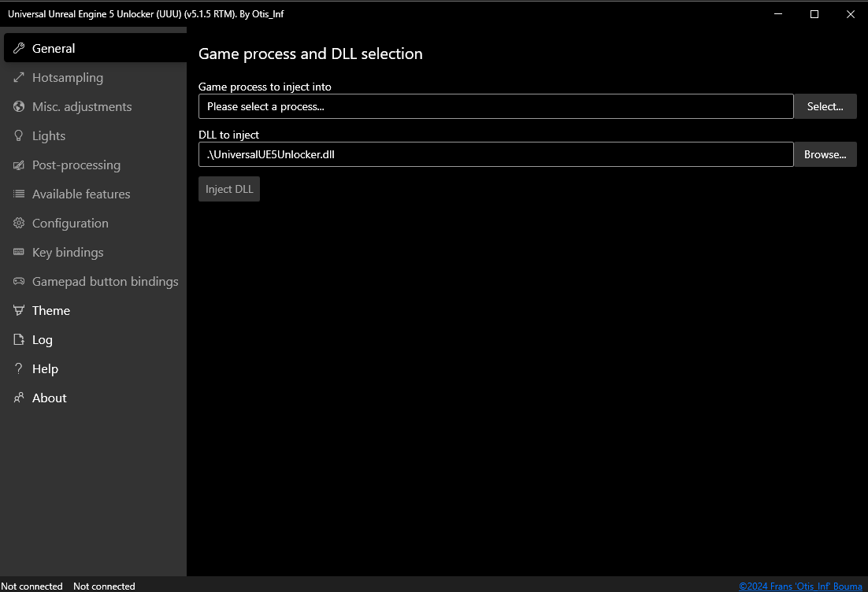Viewport: 868px width, 592px height.
Task: Click the 'Please select a process...' field
Action: coord(496,106)
